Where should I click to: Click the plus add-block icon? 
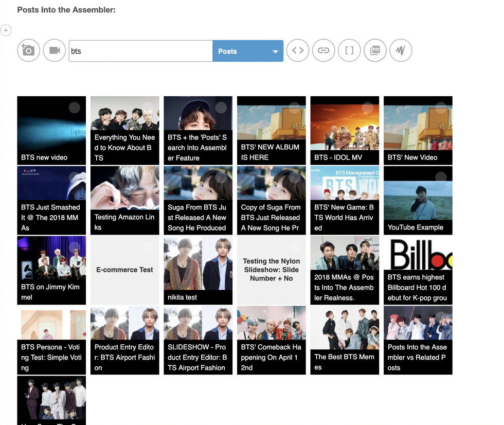coord(6,30)
